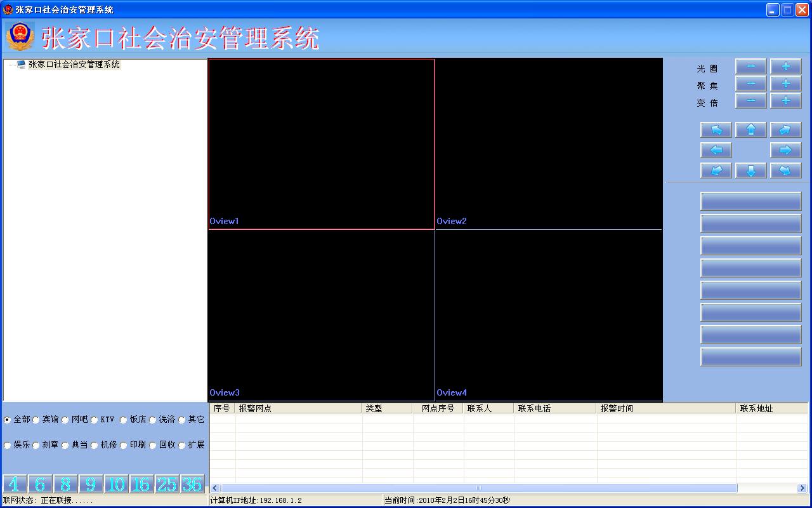Switch to 36-view layout button
The width and height of the screenshot is (812, 508).
pos(192,485)
